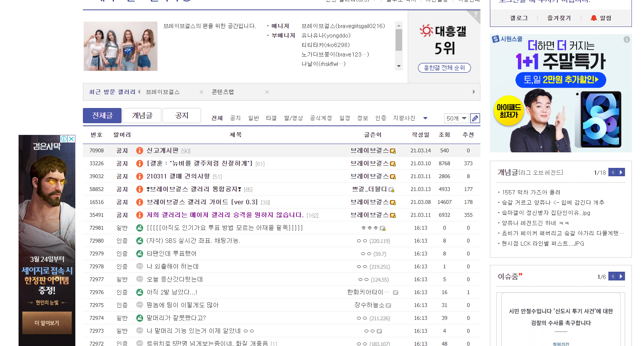
Task: Open the 50개 posts-per-page dropdown
Action: click(x=456, y=118)
